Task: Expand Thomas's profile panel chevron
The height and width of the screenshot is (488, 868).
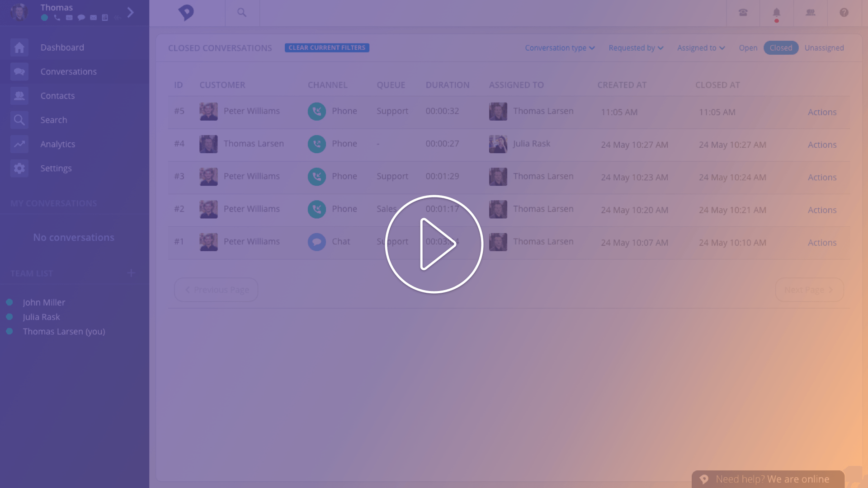Action: point(131,13)
